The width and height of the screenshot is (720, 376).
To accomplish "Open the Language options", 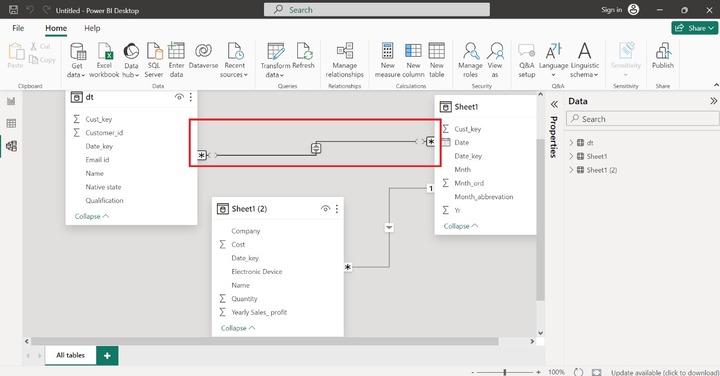I will point(553,60).
